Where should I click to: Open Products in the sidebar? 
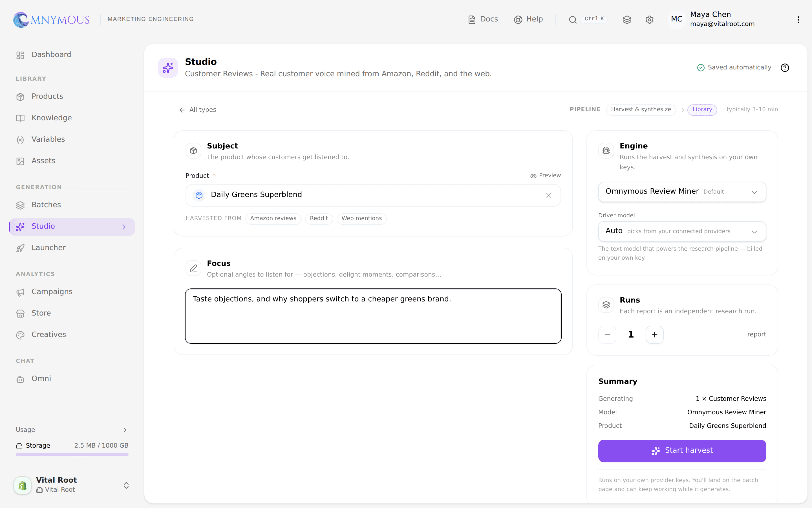72,97
